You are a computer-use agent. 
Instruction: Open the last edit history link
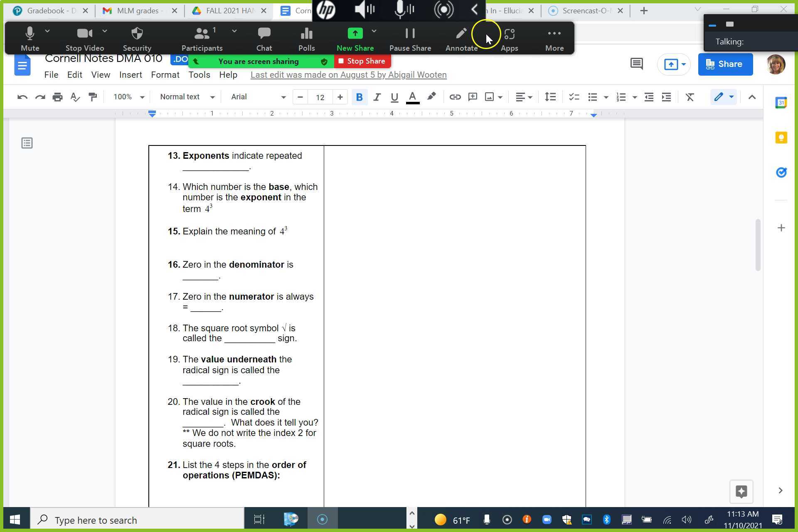click(348, 75)
